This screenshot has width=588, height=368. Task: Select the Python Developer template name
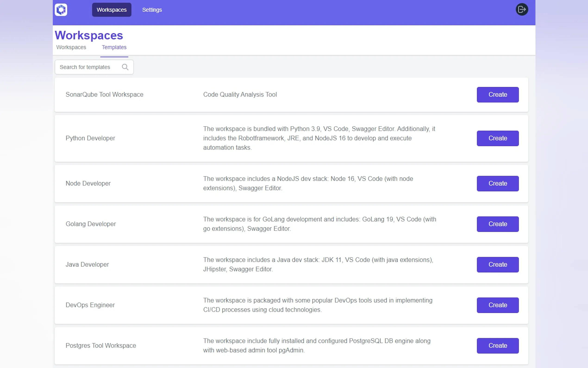coord(90,138)
